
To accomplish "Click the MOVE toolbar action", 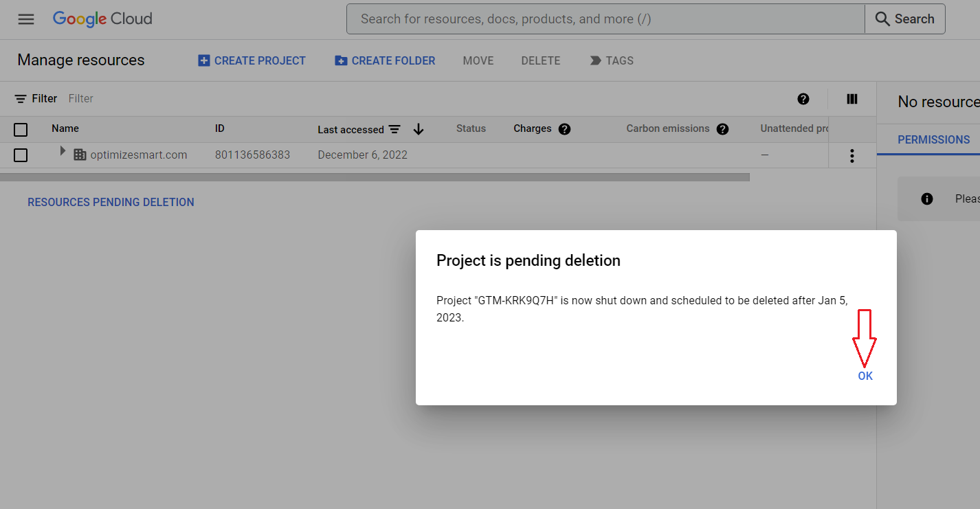I will (478, 60).
